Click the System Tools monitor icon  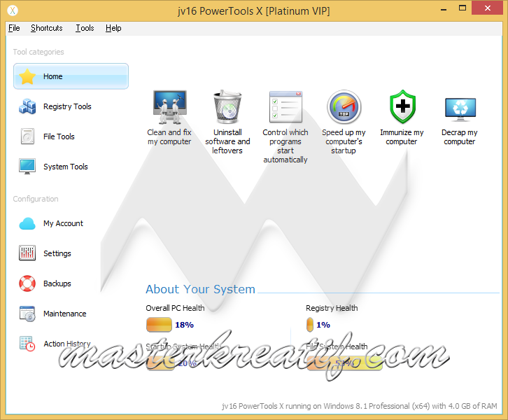(27, 167)
